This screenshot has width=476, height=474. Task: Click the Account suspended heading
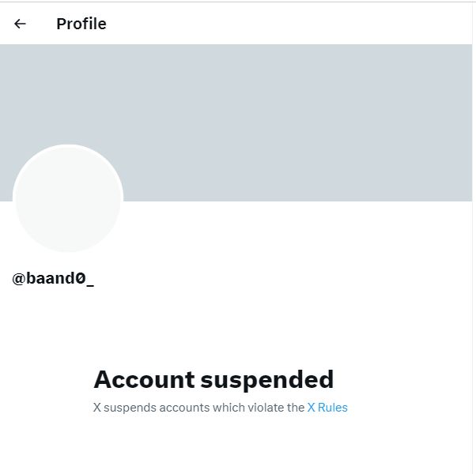[213, 379]
